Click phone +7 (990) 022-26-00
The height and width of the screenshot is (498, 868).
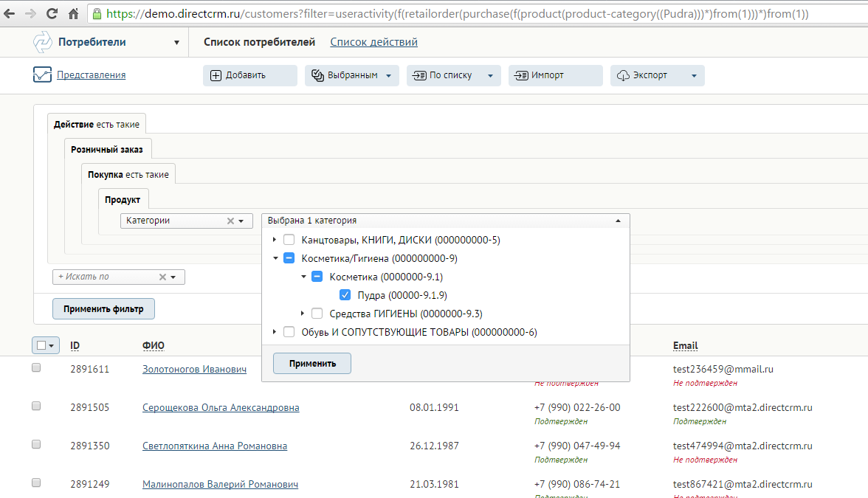pos(577,407)
